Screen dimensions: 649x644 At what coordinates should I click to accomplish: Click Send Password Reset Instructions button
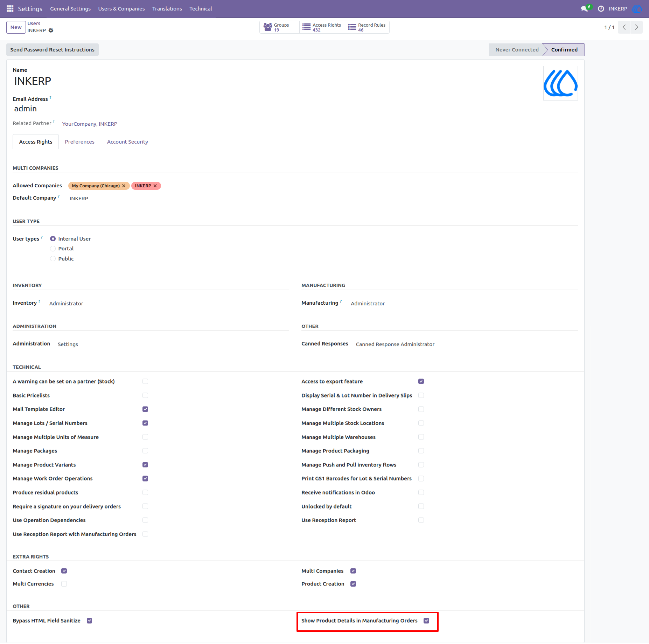[x=53, y=50]
